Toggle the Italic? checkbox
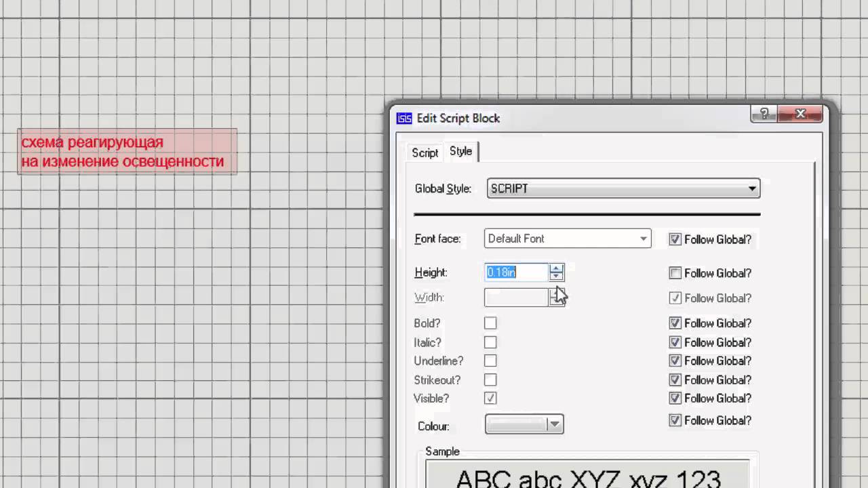 (490, 342)
